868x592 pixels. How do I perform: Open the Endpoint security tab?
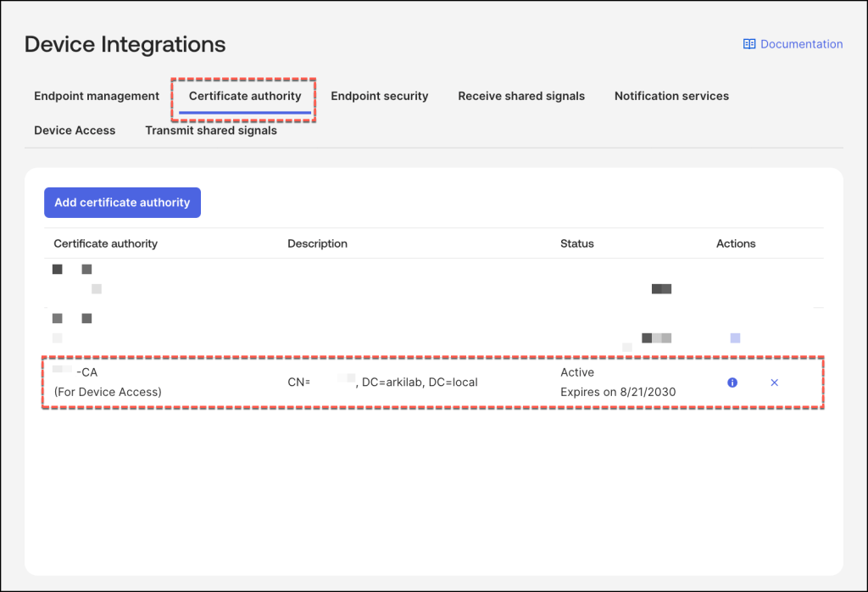pos(379,96)
